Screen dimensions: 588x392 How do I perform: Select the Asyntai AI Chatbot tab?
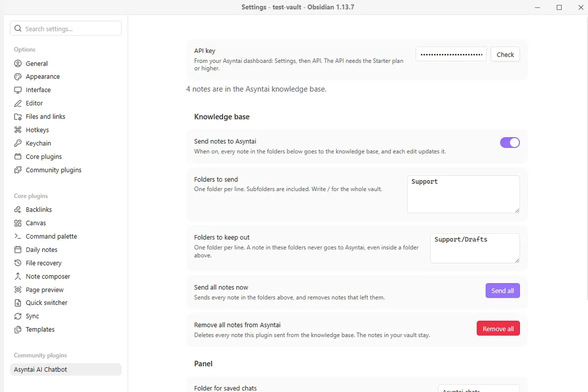pyautogui.click(x=66, y=369)
